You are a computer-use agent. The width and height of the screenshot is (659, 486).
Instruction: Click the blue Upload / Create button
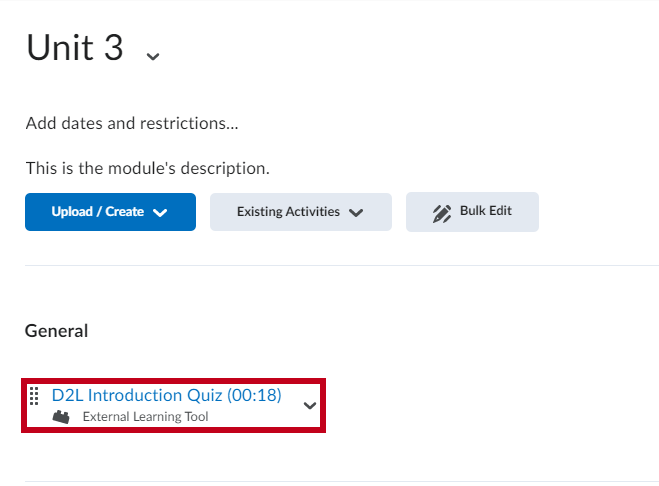tap(111, 212)
